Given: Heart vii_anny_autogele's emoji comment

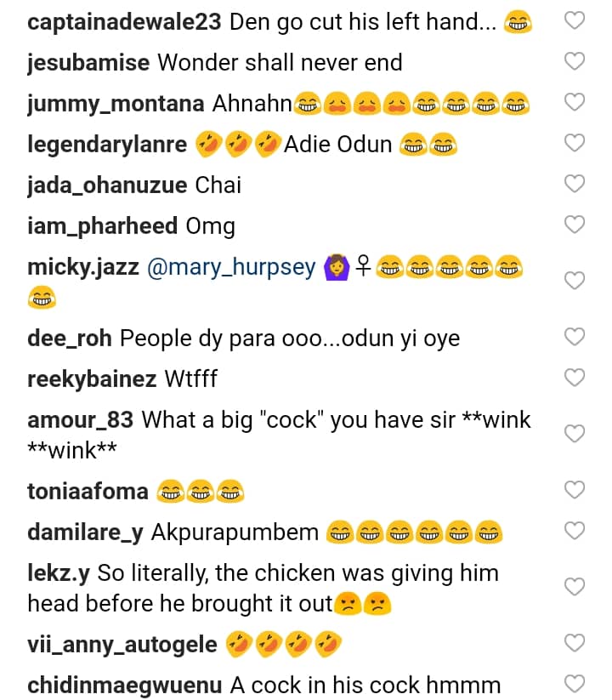Looking at the screenshot, I should [x=575, y=643].
